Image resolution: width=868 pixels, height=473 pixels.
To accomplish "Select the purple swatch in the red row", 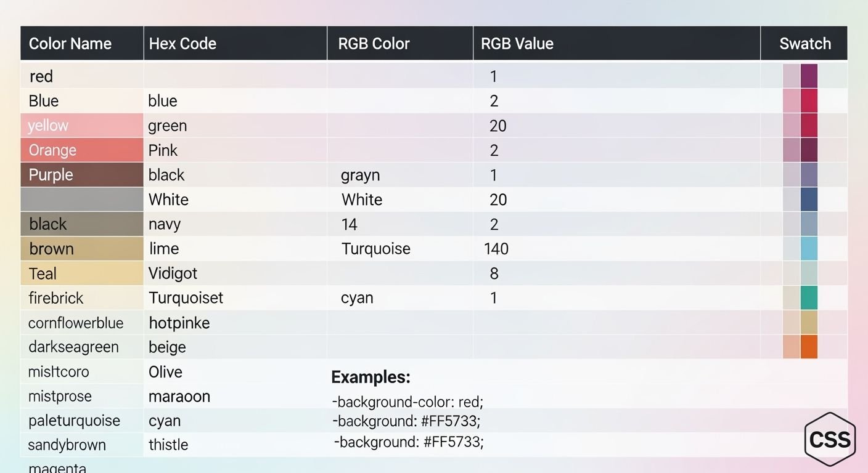I will [809, 76].
